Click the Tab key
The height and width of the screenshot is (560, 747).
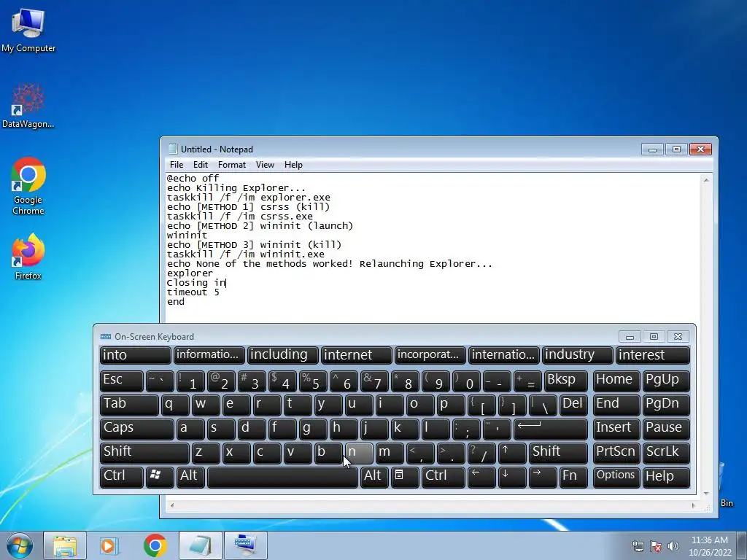coord(128,405)
